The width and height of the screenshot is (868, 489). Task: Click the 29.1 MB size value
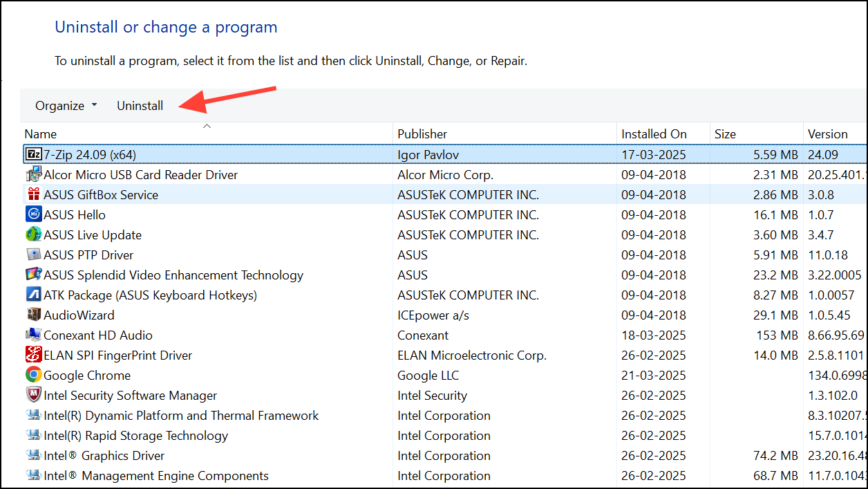[x=775, y=315]
